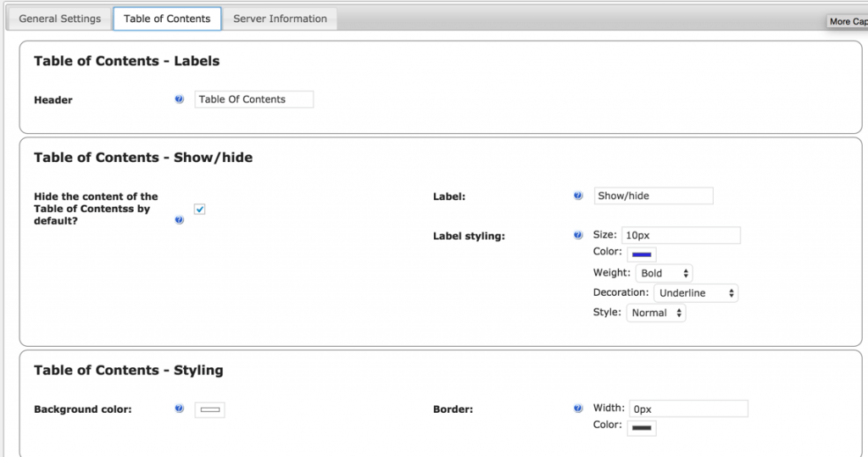The width and height of the screenshot is (868, 457).
Task: Click help icon beside Show/hide Label field
Action: tap(578, 196)
